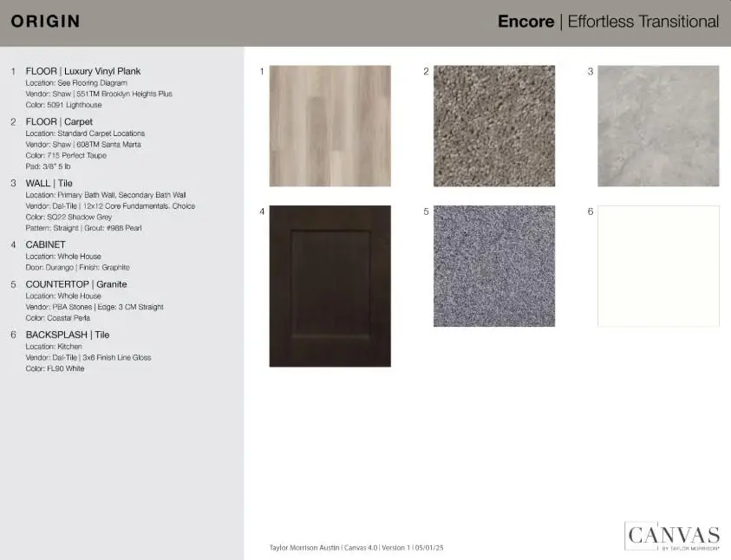
Task: Click the Canvas by Taylor Morrison logo
Action: [x=672, y=536]
